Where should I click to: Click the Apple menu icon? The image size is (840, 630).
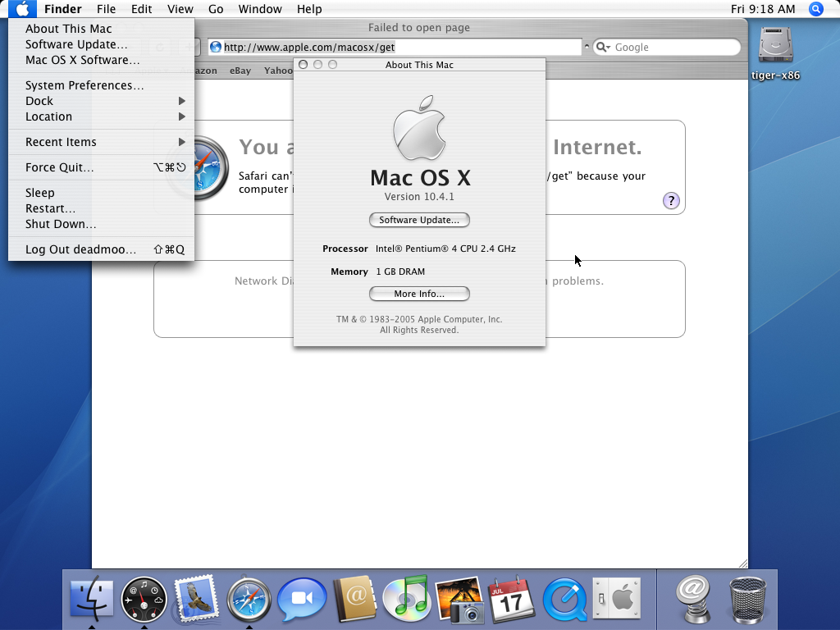coord(22,9)
